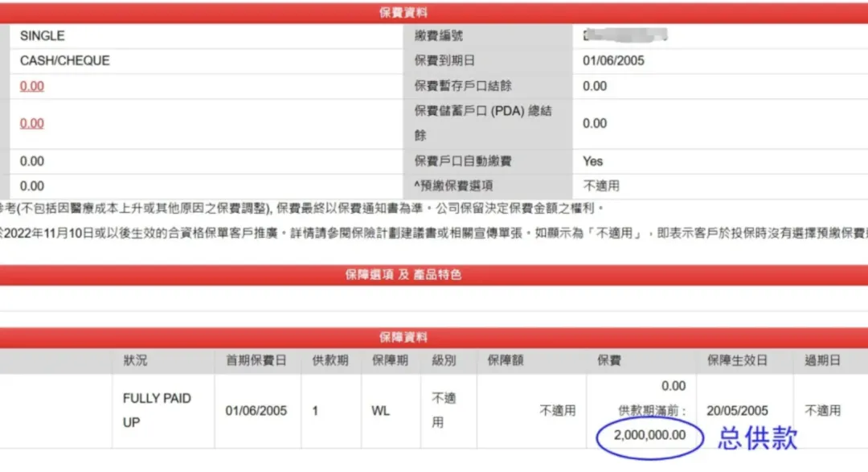
Task: Select the 首期保費日 column header
Action: [x=256, y=361]
